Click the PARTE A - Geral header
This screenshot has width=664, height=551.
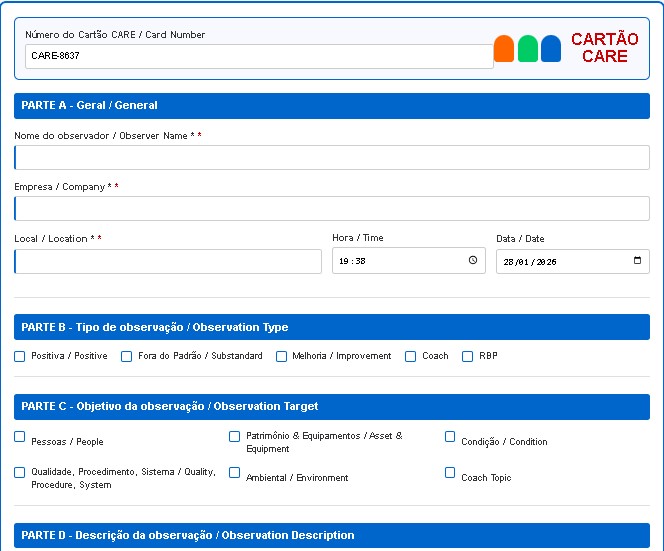(x=332, y=106)
